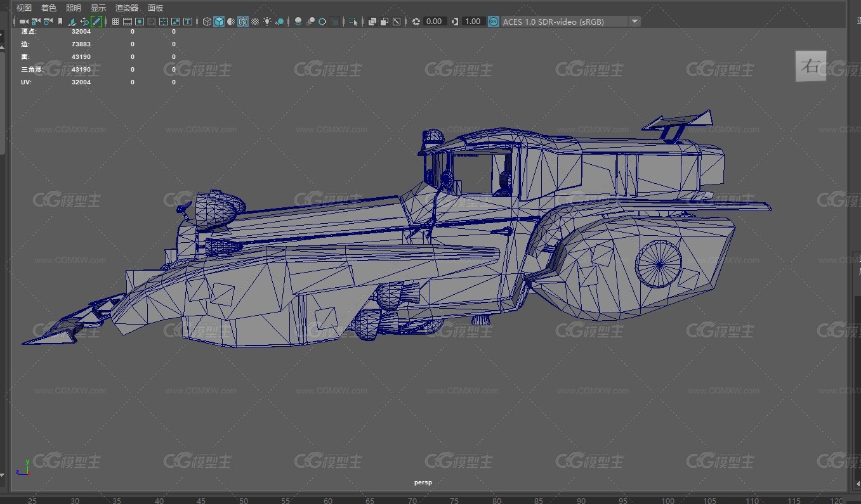This screenshot has height=504, width=861.
Task: Click the 边 count 73883
Action: click(x=81, y=44)
